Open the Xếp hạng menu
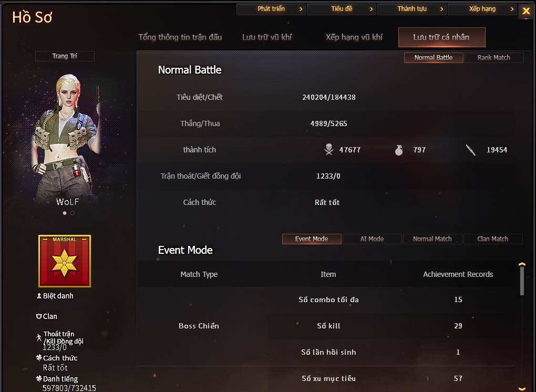 pos(482,9)
